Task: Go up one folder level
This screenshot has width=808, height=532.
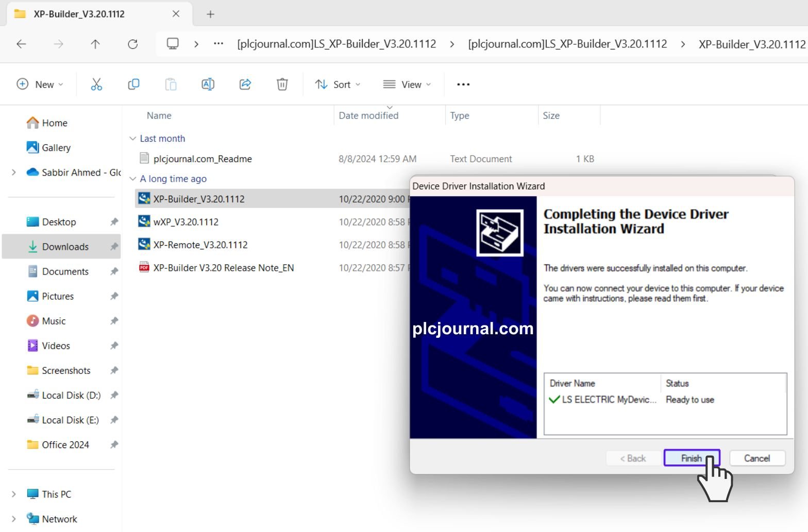Action: tap(95, 44)
